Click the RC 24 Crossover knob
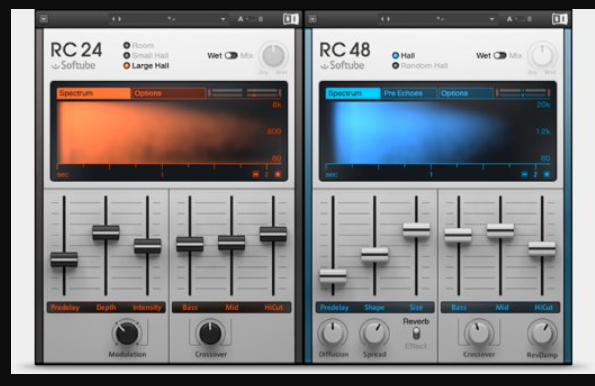 point(210,333)
